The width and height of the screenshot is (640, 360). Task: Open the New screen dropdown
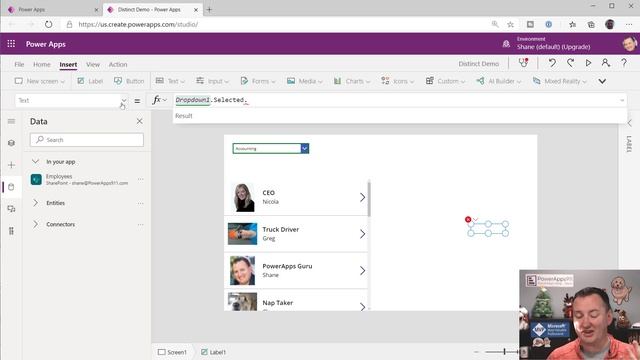(x=40, y=81)
